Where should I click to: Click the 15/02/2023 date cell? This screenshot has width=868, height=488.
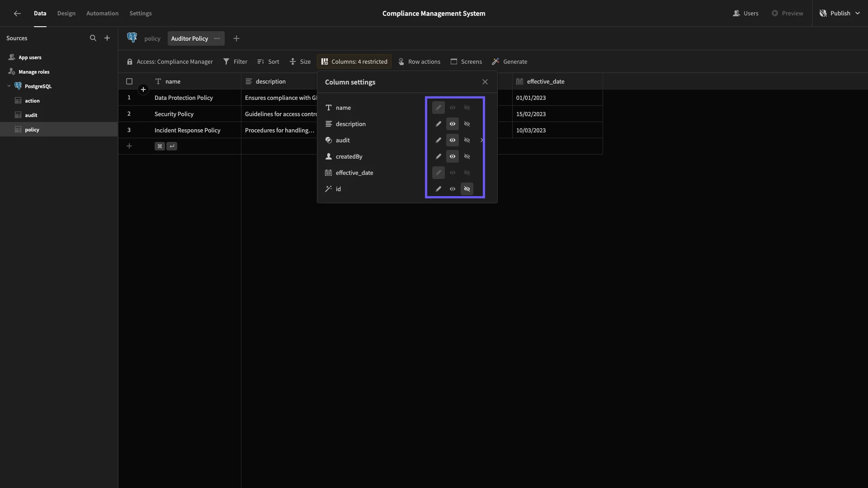[557, 114]
